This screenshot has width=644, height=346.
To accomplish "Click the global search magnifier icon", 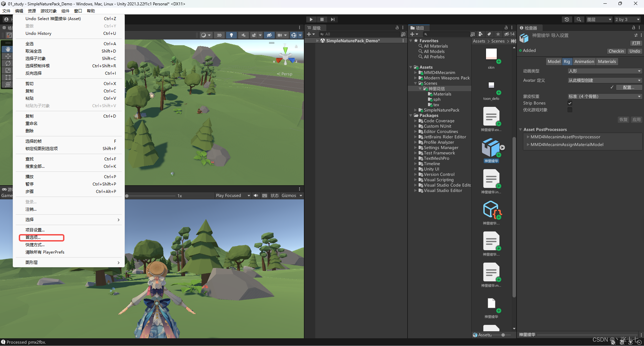I will 579,19.
